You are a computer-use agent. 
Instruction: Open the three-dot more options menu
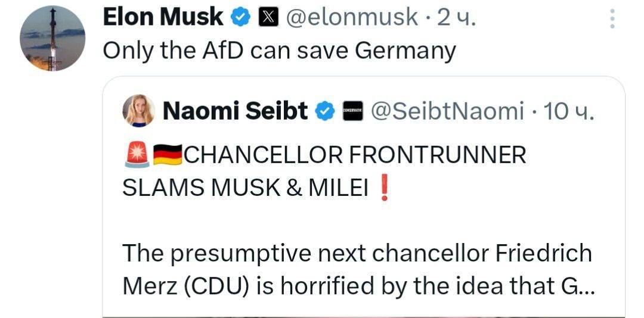pos(611,20)
